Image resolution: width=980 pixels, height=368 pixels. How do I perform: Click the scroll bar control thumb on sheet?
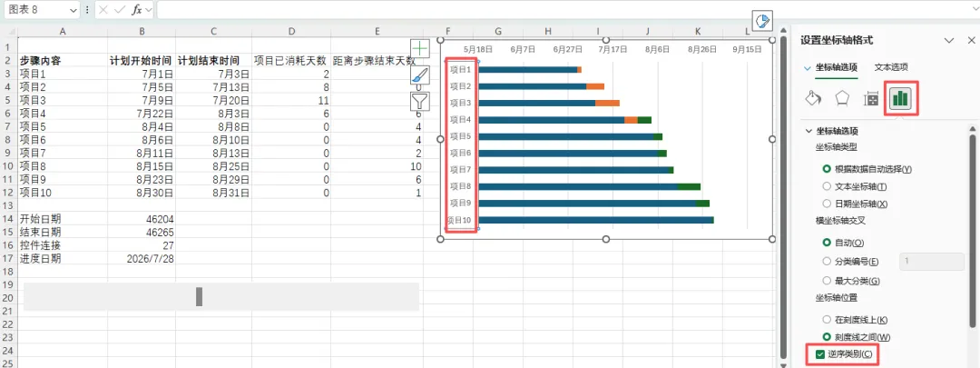click(x=200, y=296)
